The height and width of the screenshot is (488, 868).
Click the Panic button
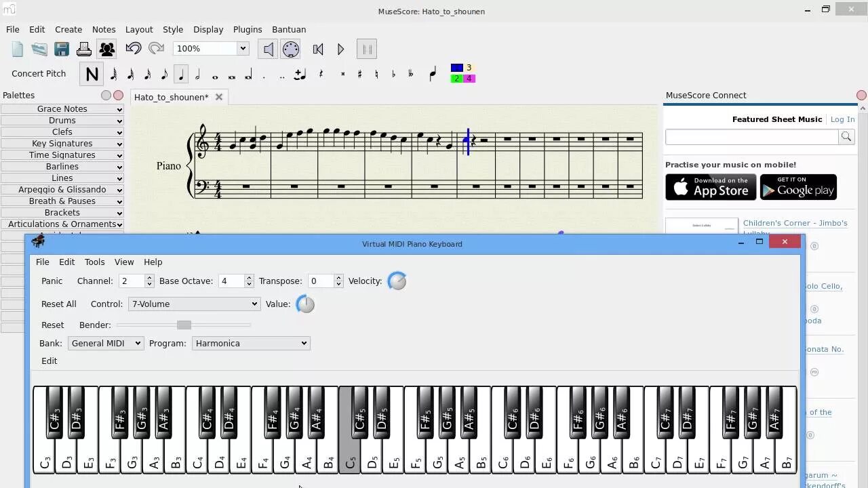tap(52, 281)
